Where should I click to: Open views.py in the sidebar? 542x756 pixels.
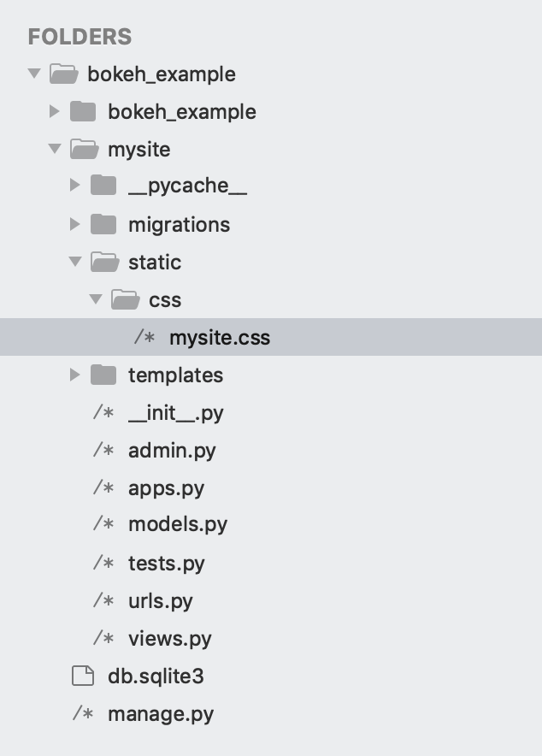(169, 639)
